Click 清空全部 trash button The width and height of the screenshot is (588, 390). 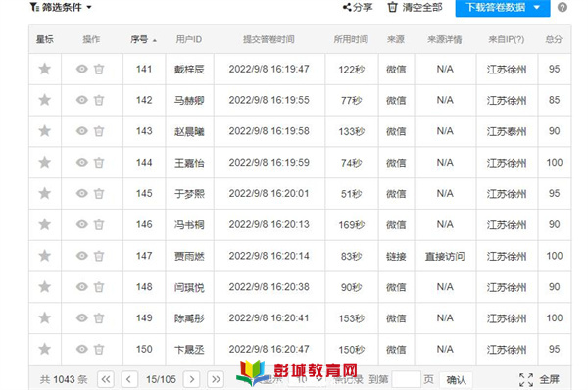(415, 7)
